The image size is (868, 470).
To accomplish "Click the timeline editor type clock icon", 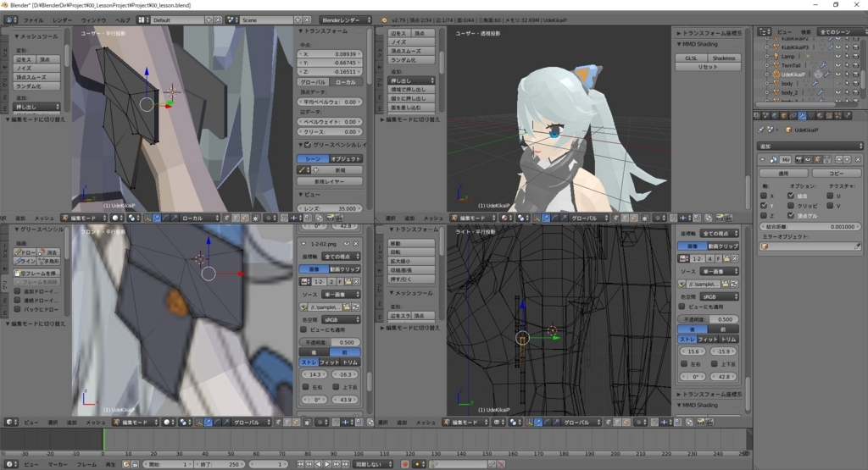I will pyautogui.click(x=12, y=464).
